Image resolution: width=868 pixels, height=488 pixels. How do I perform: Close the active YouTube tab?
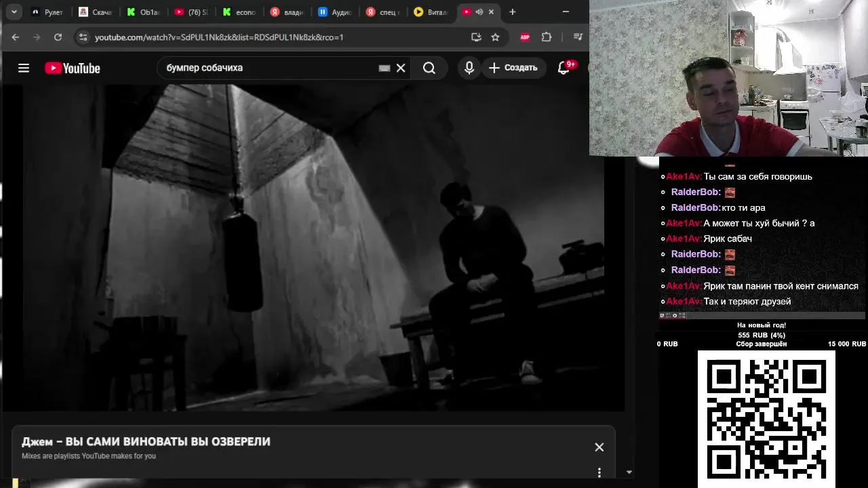tap(491, 12)
